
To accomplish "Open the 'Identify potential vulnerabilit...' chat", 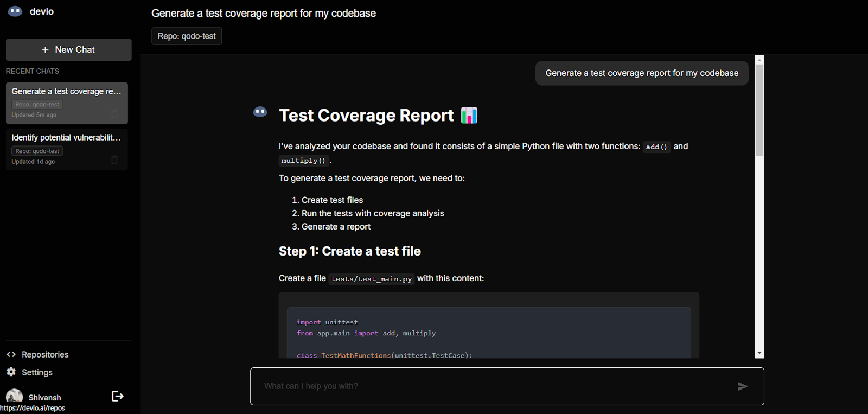I will 67,149.
